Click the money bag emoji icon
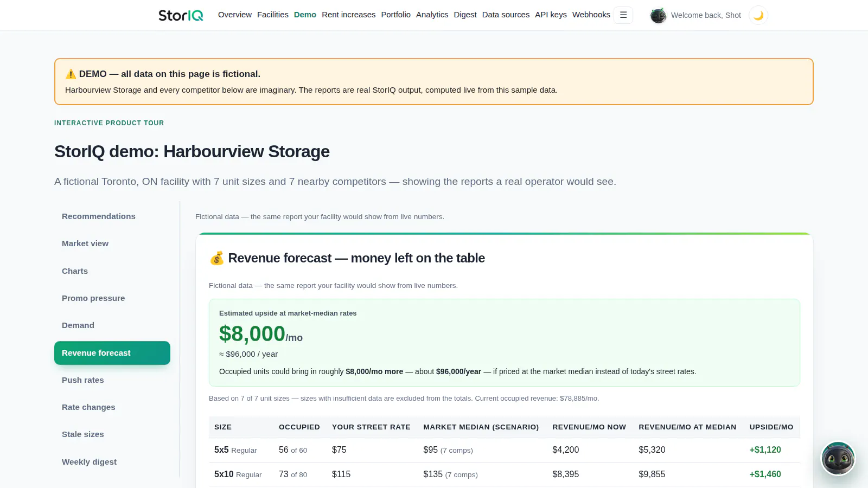 (216, 258)
